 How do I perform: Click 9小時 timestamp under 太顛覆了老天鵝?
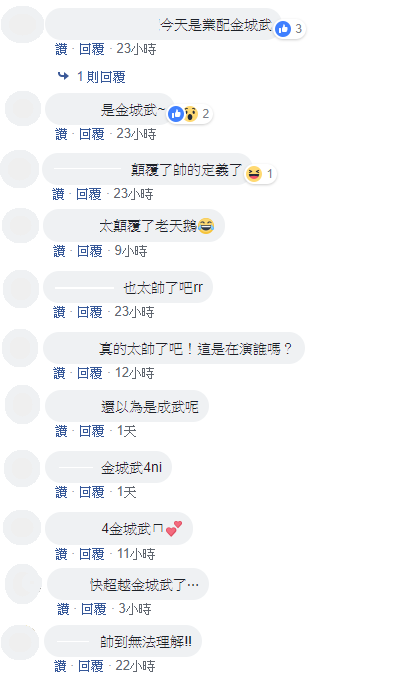click(x=131, y=251)
